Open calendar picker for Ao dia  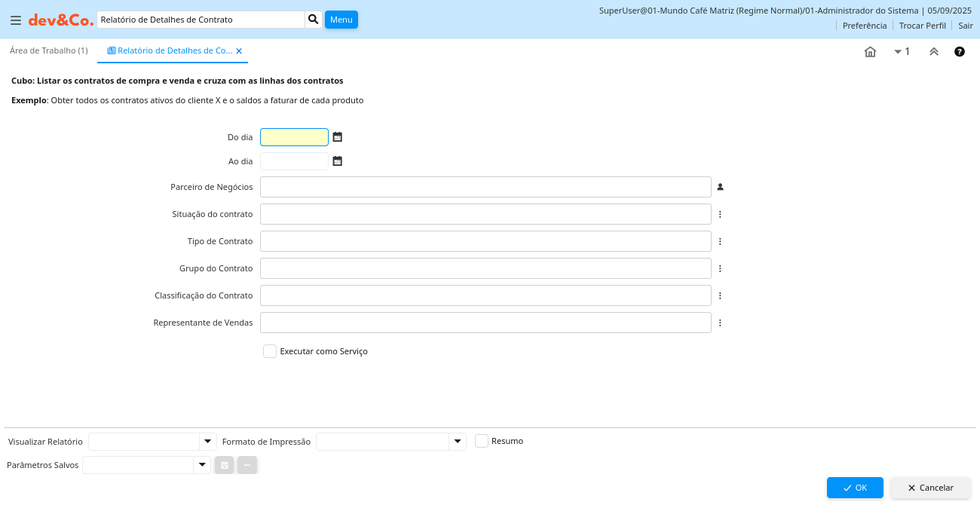coord(338,161)
